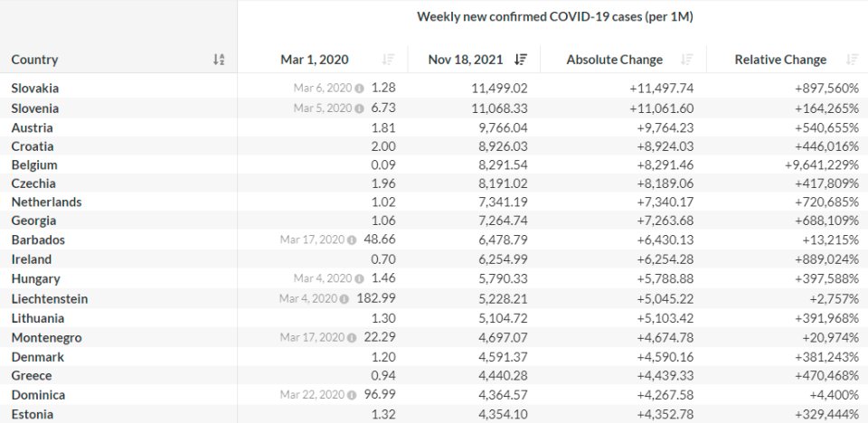Screen dimensions: 868x423
Task: Click info icon beside Slovakia's Mar 6 date
Action: coord(359,89)
